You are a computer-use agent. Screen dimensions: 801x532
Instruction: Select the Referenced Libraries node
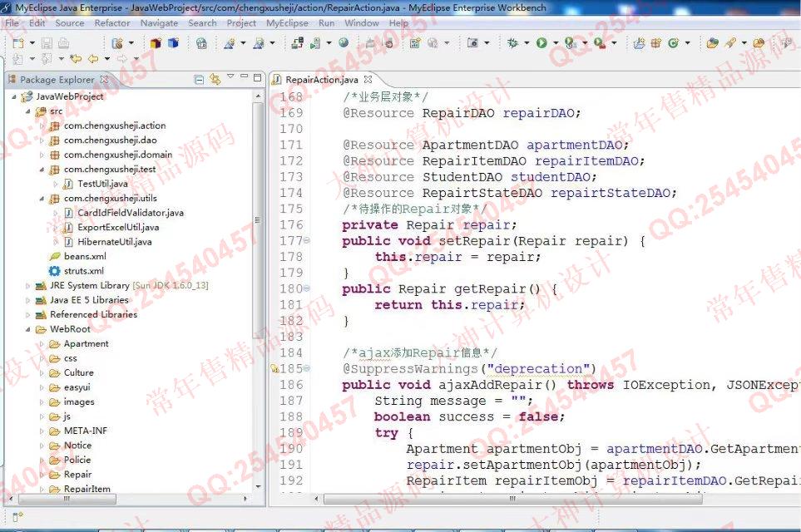point(93,314)
